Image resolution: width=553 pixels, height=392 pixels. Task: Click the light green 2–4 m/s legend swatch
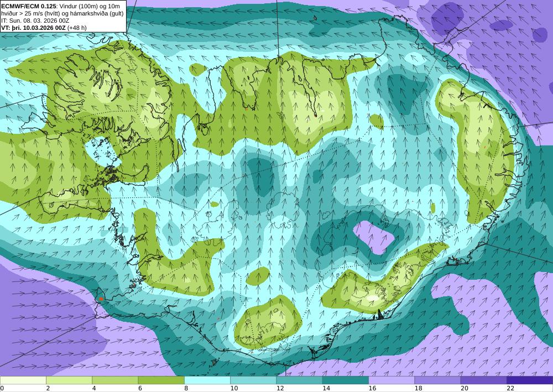(69, 380)
